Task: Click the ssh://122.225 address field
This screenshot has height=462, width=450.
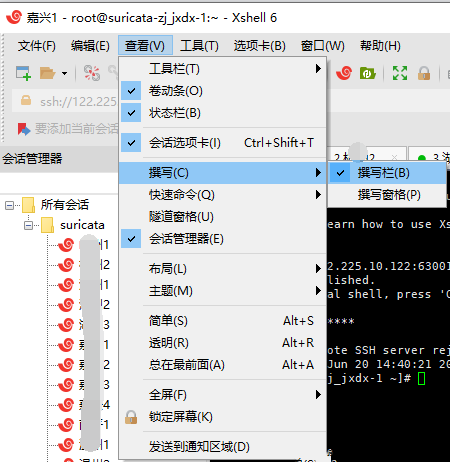Action: tap(65, 101)
